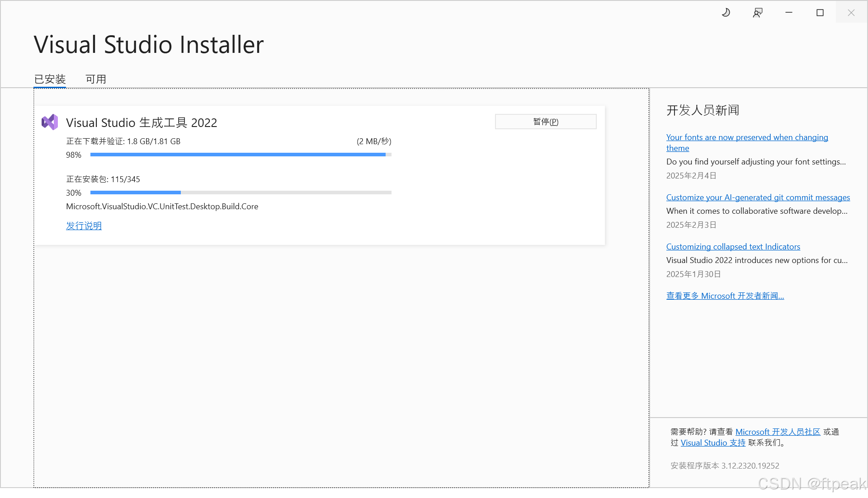Click the 98% download progress bar
The image size is (868, 498).
tap(241, 155)
